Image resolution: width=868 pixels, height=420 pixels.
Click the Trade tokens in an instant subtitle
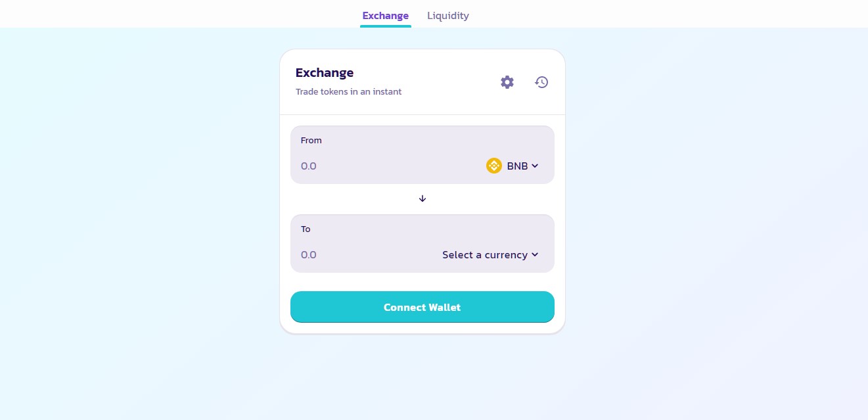click(348, 92)
